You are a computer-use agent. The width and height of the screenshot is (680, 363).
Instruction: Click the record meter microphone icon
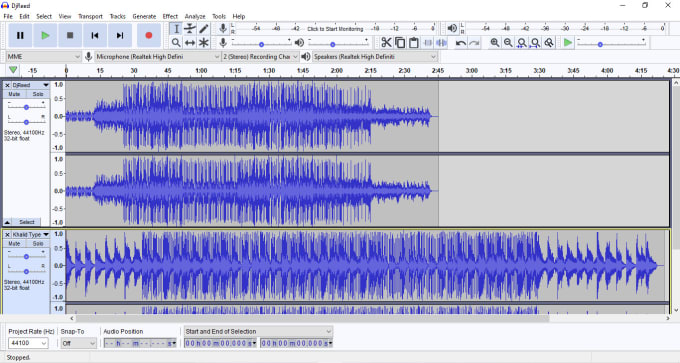pos(222,29)
